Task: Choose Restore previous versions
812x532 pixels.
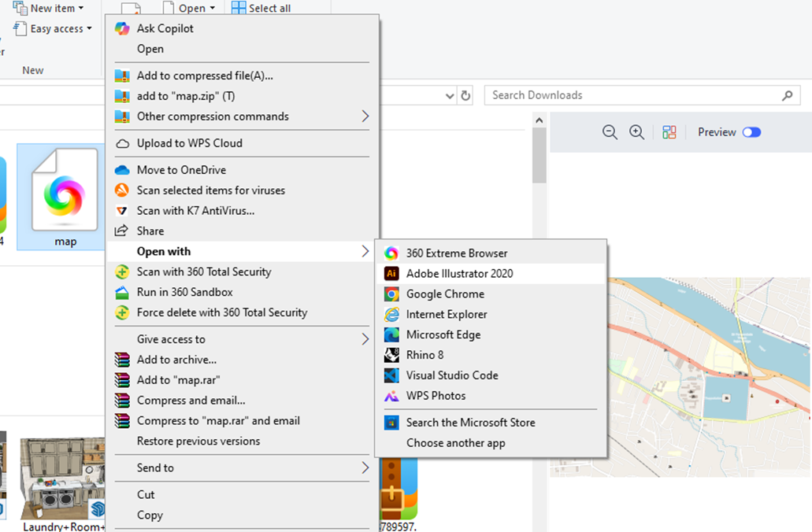Action: click(198, 441)
